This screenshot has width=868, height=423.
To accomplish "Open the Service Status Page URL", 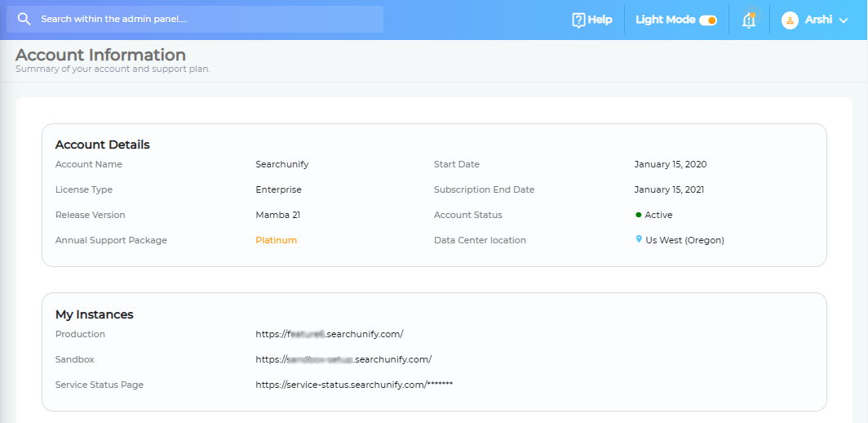I will click(x=353, y=385).
